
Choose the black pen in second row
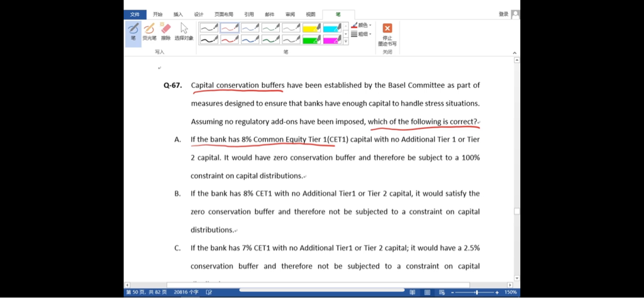(209, 40)
